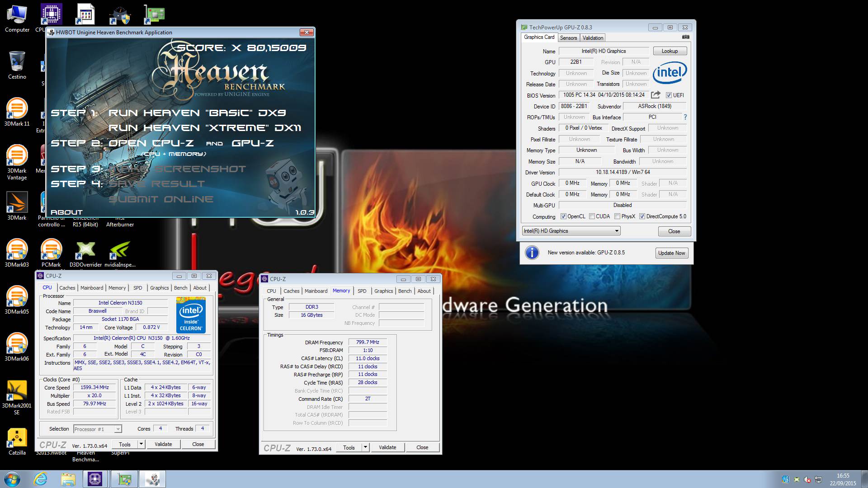Image resolution: width=868 pixels, height=488 pixels.
Task: Switch to Validation tab in GPU-Z
Action: (593, 38)
